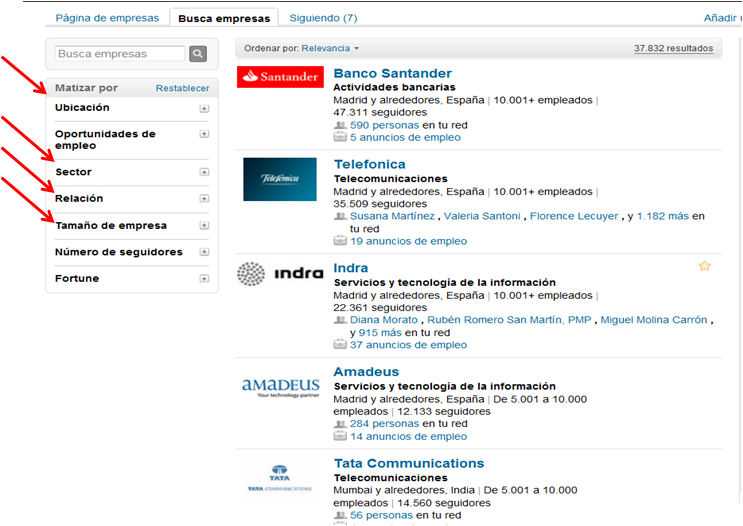Click the Indra company logo
Screen dimensions: 743x526
pyautogui.click(x=280, y=273)
